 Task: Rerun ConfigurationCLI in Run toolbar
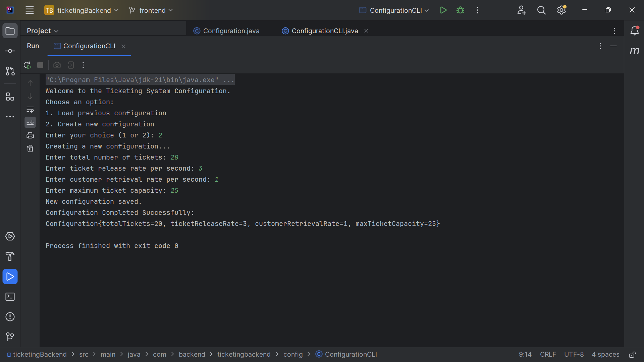click(x=27, y=65)
